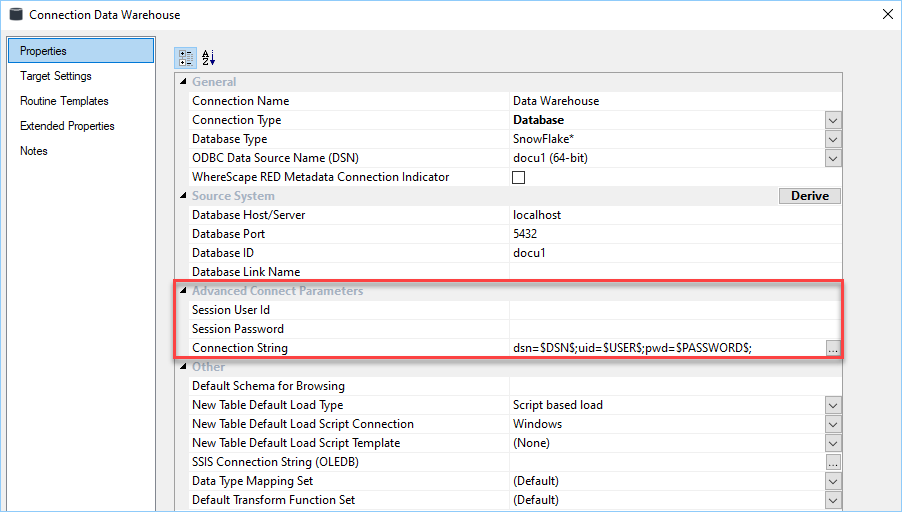Viewport: 902px width, 512px height.
Task: Open New Table Default Load Type dropdown
Action: (833, 405)
